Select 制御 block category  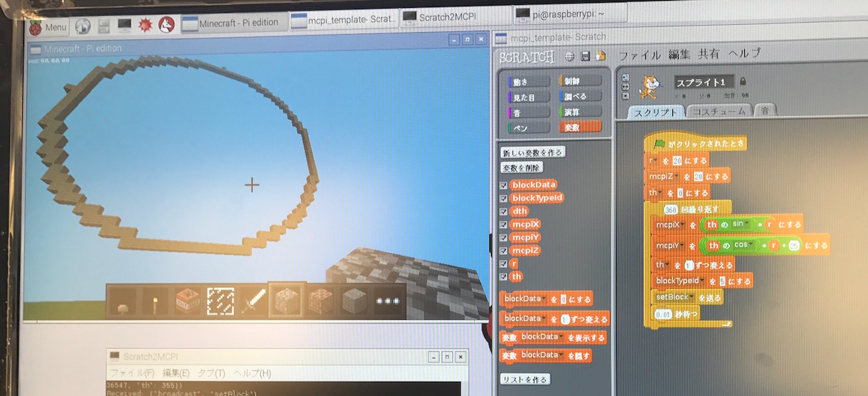click(580, 81)
